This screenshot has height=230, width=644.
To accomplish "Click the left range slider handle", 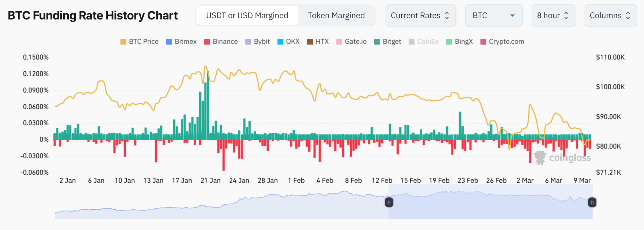I will [389, 202].
